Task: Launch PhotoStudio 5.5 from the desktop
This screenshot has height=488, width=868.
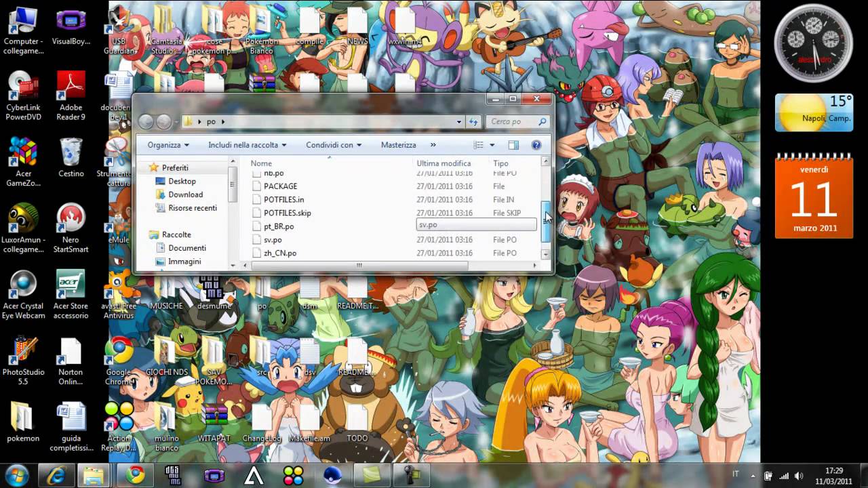Action: coord(23,360)
